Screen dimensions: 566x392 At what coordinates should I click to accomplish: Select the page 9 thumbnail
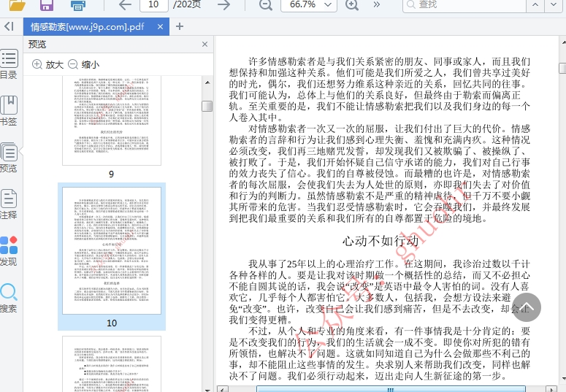(x=111, y=120)
